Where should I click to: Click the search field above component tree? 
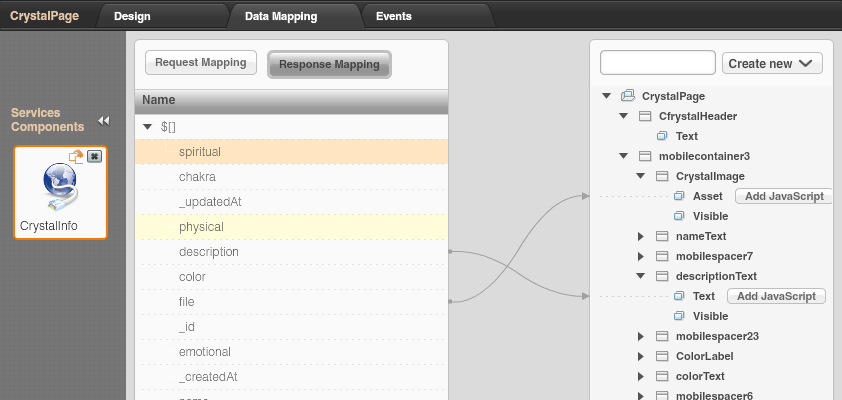[657, 63]
